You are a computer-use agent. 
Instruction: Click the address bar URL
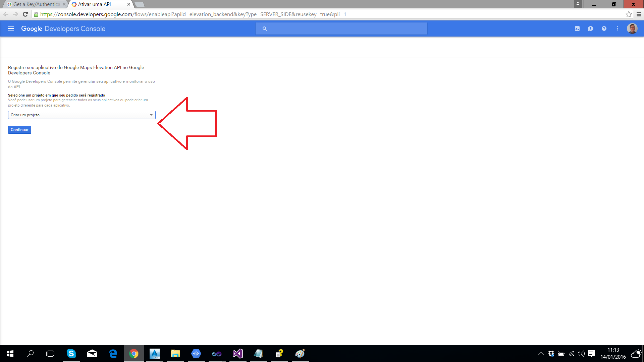coord(193,14)
